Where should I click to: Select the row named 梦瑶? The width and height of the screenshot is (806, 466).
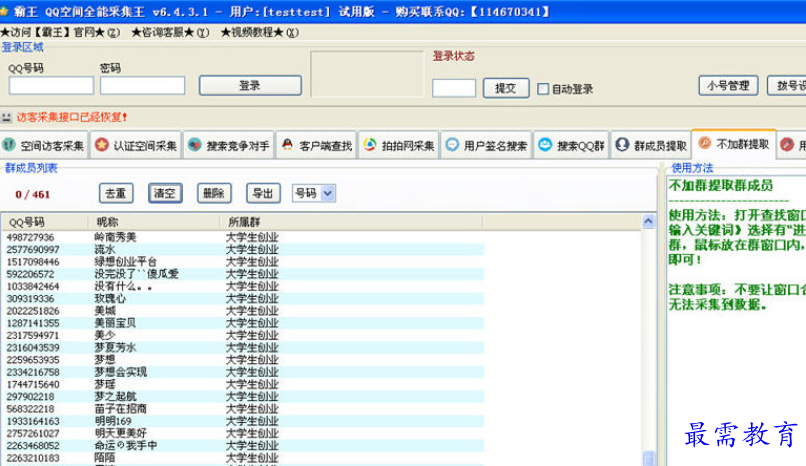pyautogui.click(x=243, y=385)
